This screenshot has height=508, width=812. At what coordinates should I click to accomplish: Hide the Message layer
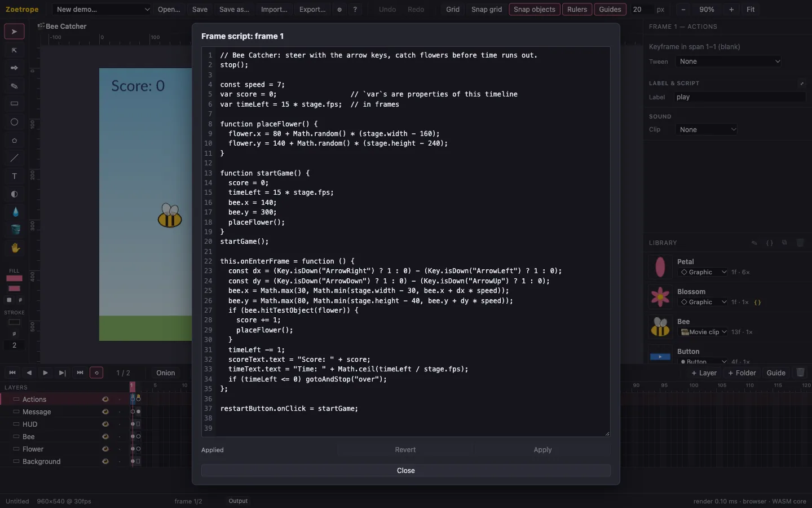(105, 411)
